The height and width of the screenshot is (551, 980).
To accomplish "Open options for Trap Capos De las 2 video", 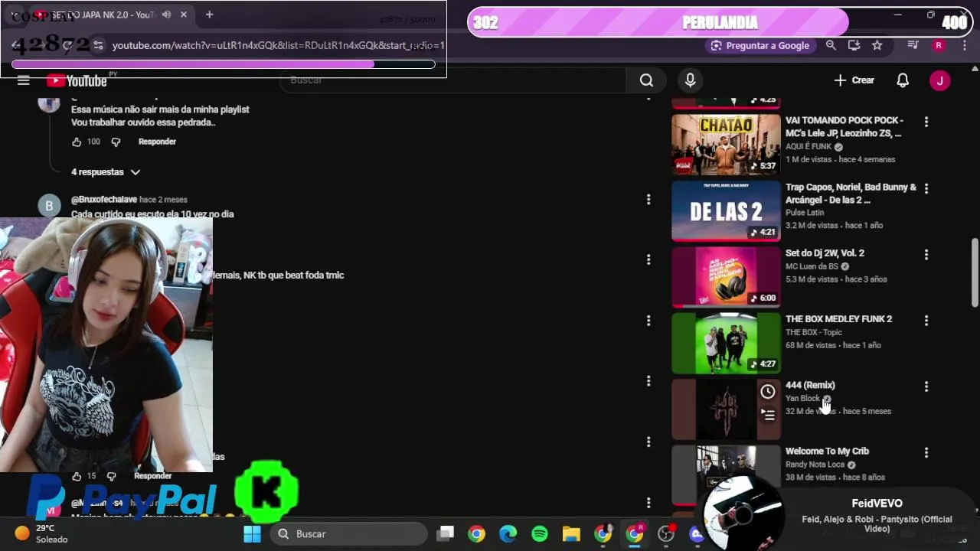I will (x=926, y=188).
